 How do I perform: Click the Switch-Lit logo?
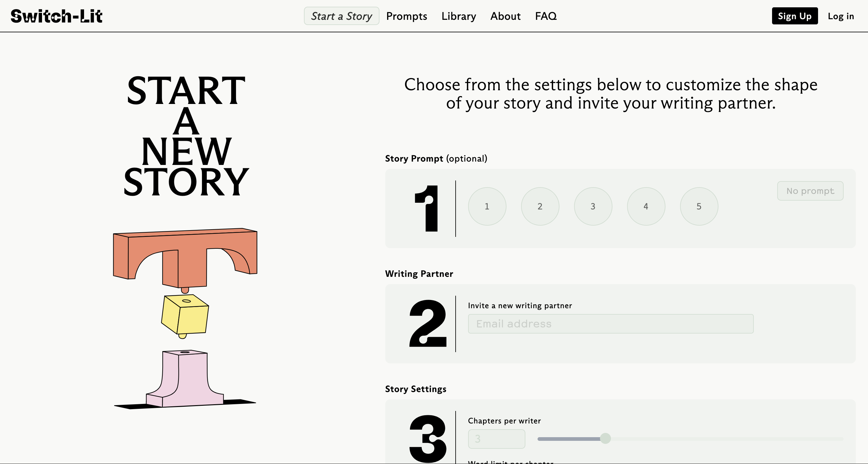(x=56, y=16)
